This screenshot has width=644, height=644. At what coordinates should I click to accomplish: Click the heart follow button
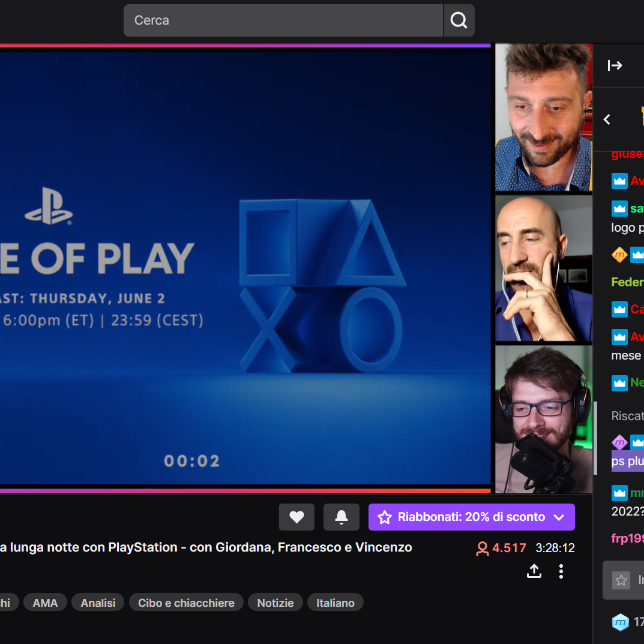tap(296, 517)
